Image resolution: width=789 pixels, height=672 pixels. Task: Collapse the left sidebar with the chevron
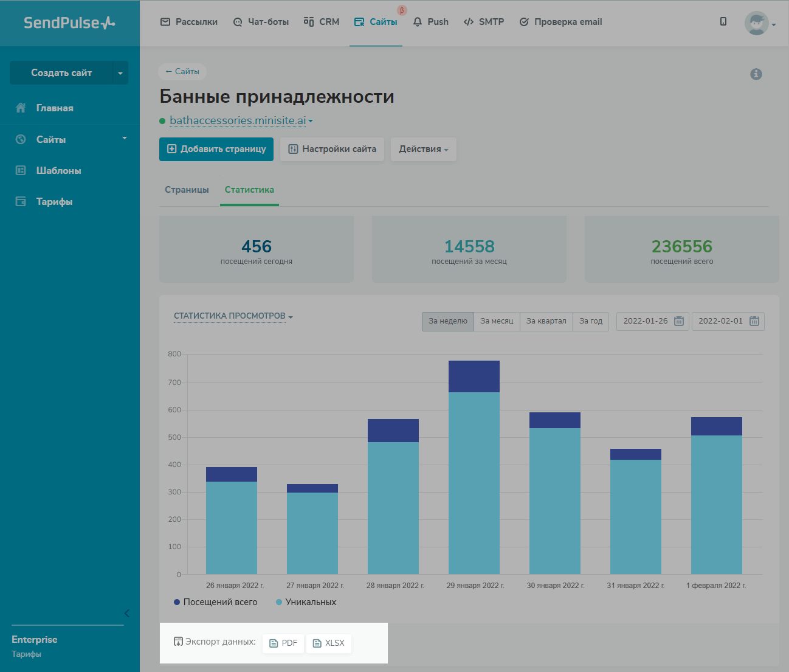[126, 613]
